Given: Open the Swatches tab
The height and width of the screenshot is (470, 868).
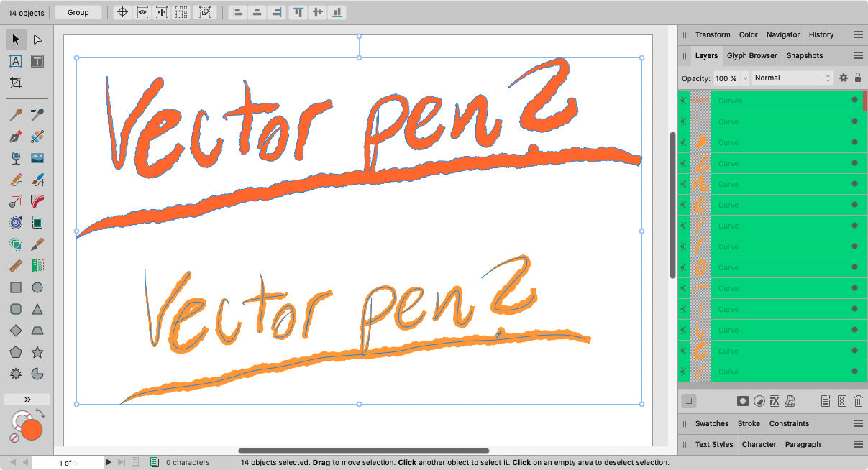Looking at the screenshot, I should point(711,423).
